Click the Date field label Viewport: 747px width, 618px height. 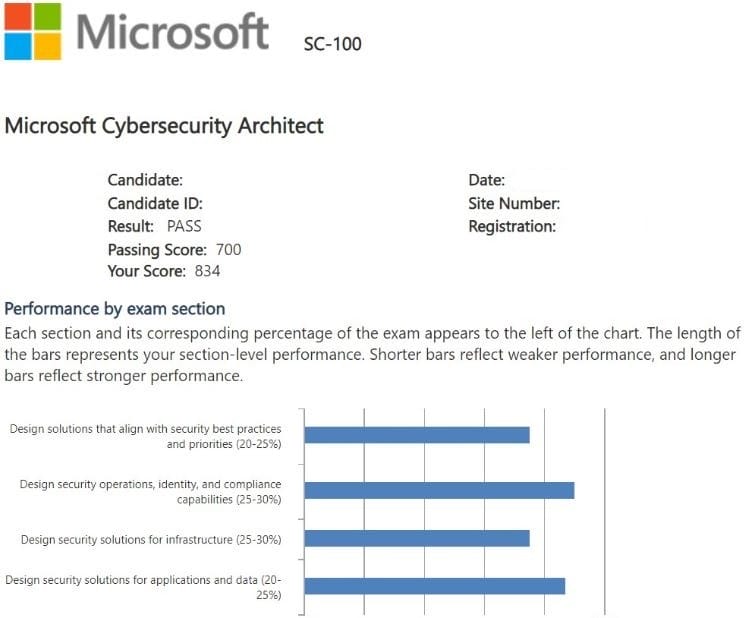coord(486,181)
